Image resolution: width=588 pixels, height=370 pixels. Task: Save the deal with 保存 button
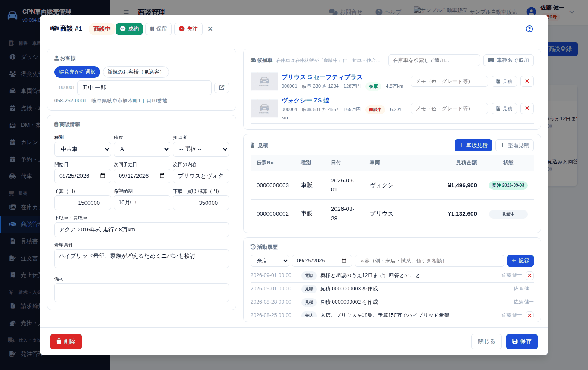[522, 342]
